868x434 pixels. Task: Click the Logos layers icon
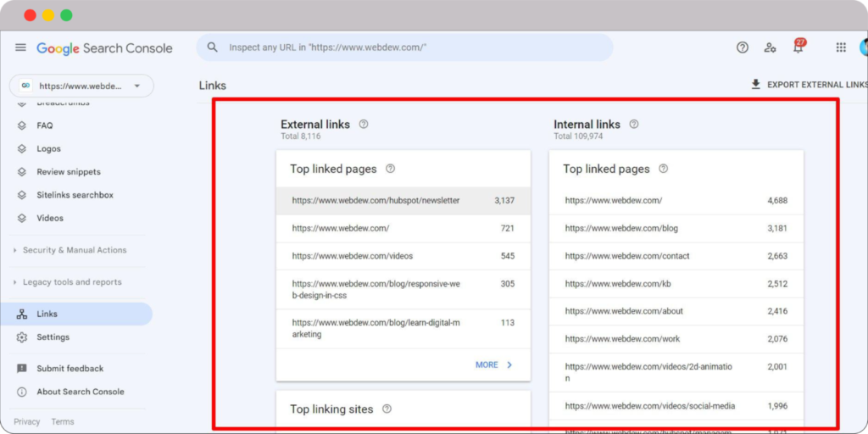point(21,149)
